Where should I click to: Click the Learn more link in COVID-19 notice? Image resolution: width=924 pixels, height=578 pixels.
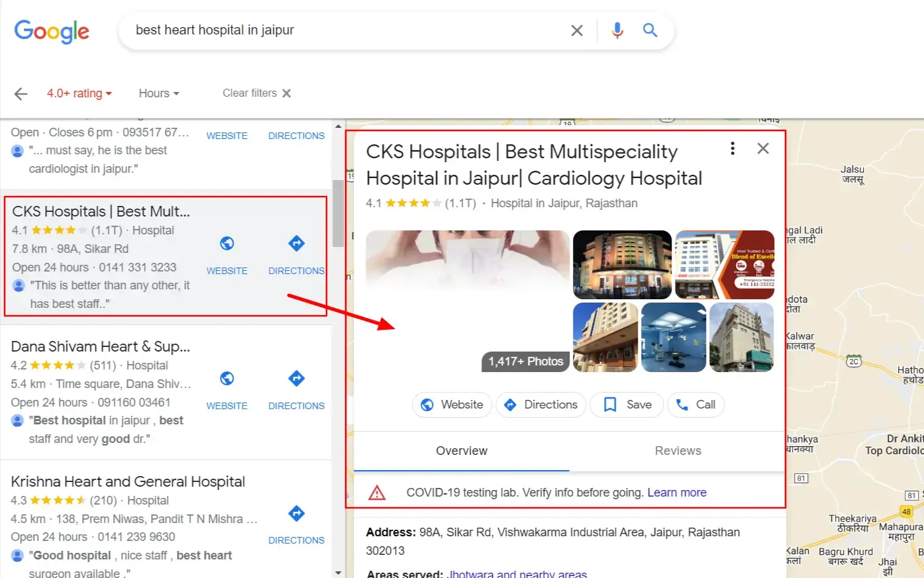[677, 493]
